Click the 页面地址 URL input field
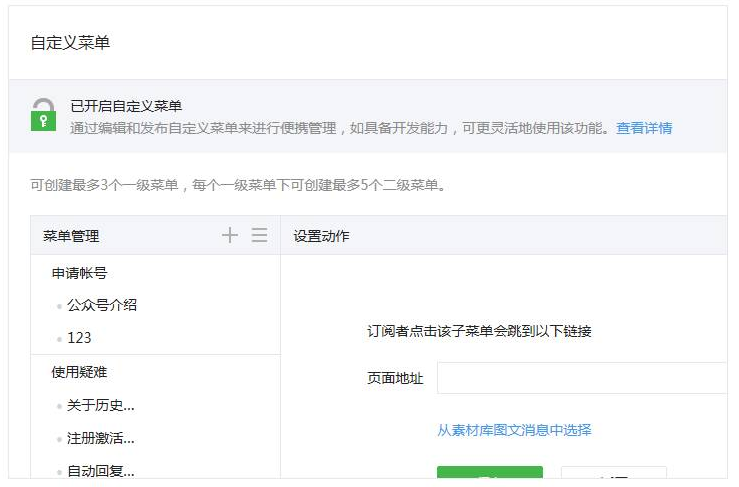This screenshot has width=739, height=487. [582, 379]
